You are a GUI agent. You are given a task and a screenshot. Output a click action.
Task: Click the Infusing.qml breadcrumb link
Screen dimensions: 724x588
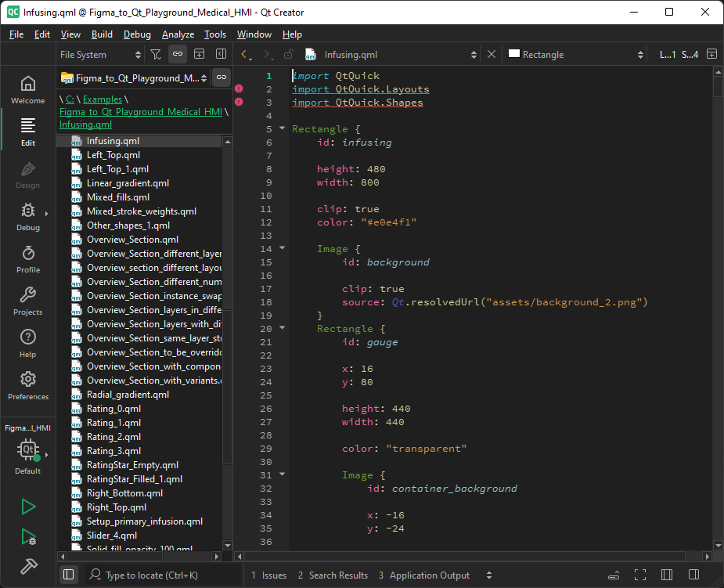[85, 124]
